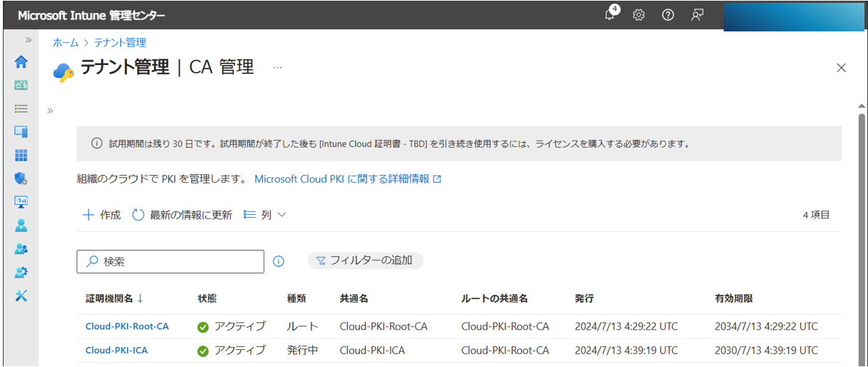Expand the collapsed blade menu chevron
This screenshot has height=367, width=868.
51,111
